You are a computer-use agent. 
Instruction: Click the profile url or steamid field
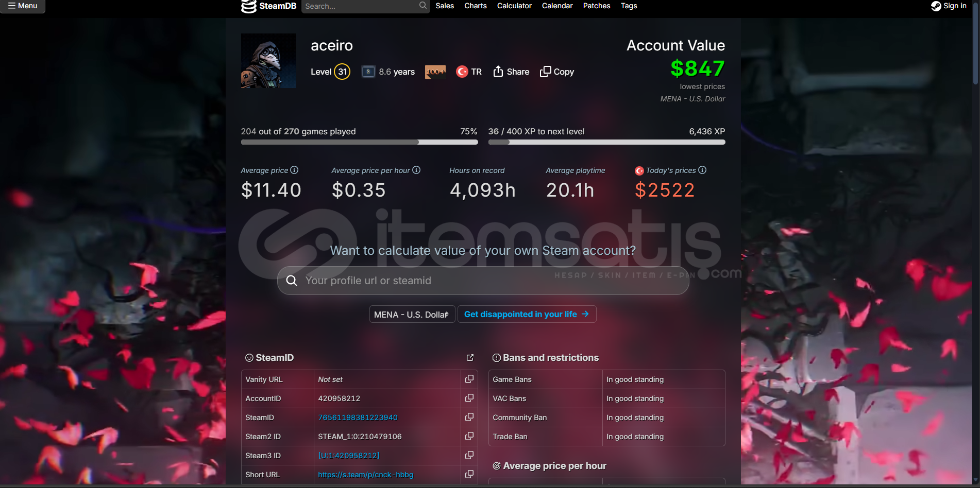pos(483,281)
